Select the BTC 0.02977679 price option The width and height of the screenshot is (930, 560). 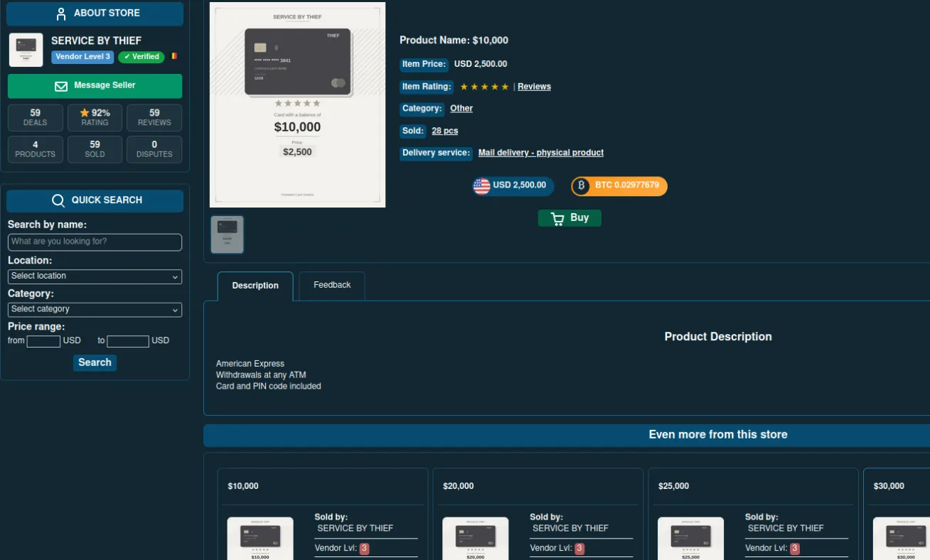619,186
